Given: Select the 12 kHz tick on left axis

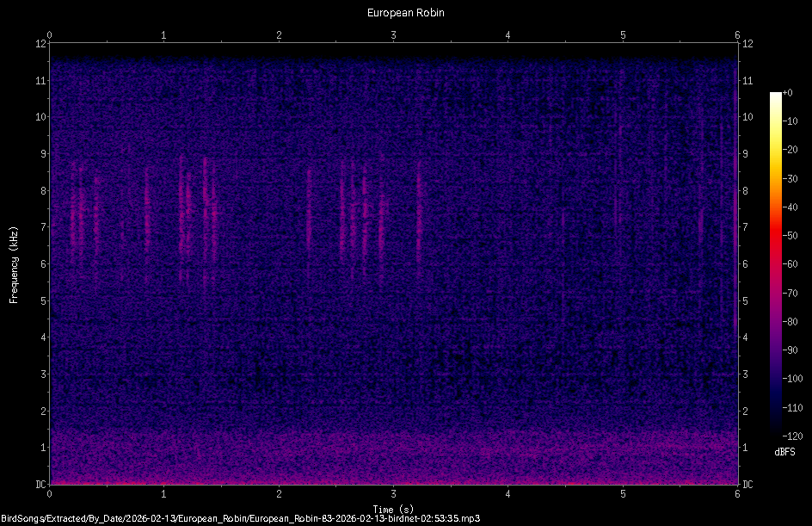Looking at the screenshot, I should tap(40, 45).
